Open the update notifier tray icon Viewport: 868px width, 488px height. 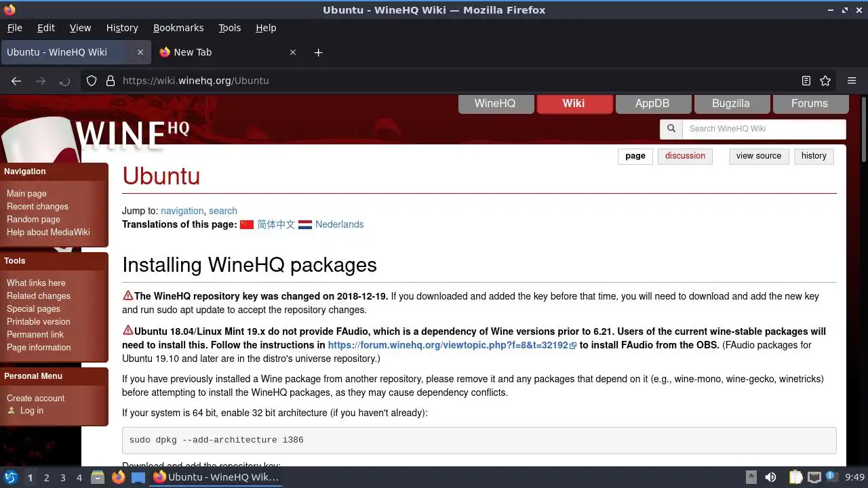[x=831, y=477]
